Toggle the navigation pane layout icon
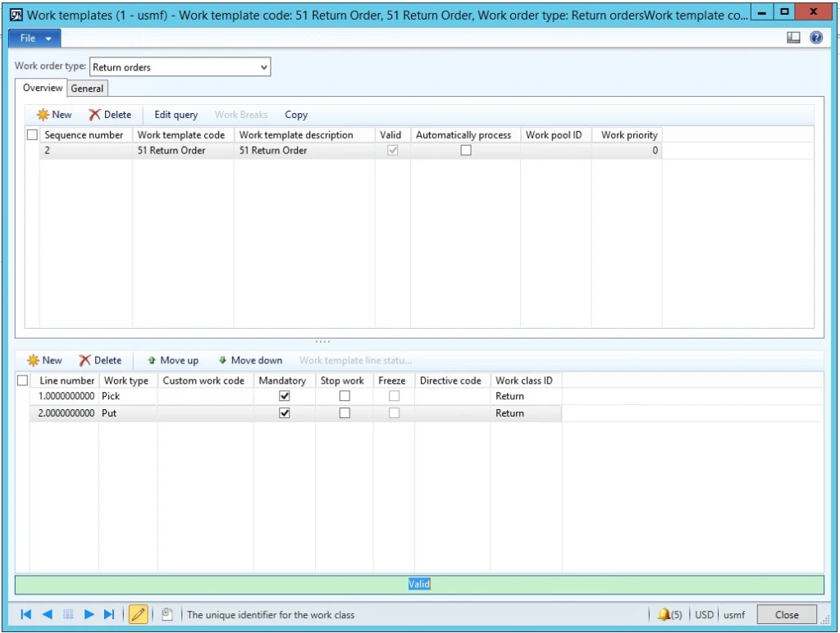Image resolution: width=840 pixels, height=633 pixels. click(792, 36)
